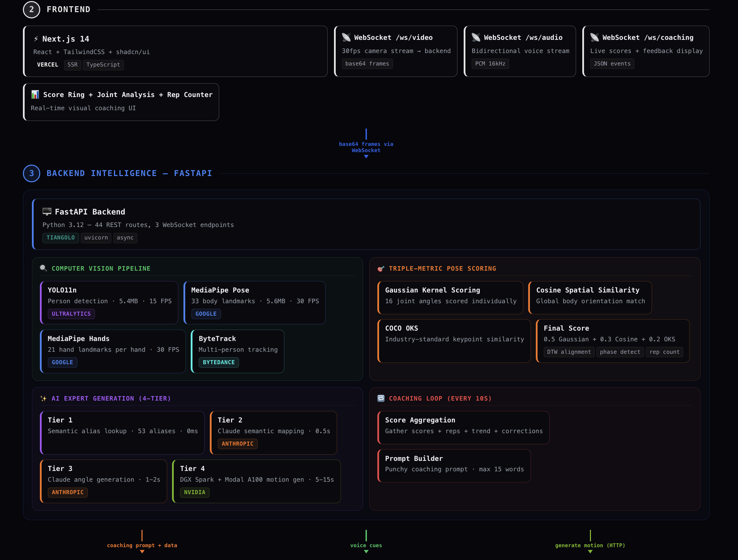Click the satellite icon for WebSocket /ws/video
Viewport: 738px width, 560px height.
coord(346,37)
